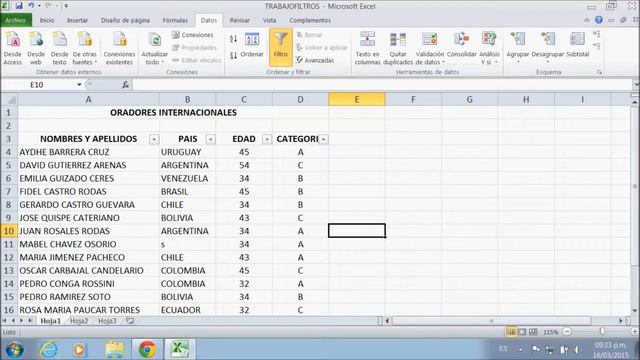Open Excel help question mark icon
640x360 pixels.
coord(599,20)
